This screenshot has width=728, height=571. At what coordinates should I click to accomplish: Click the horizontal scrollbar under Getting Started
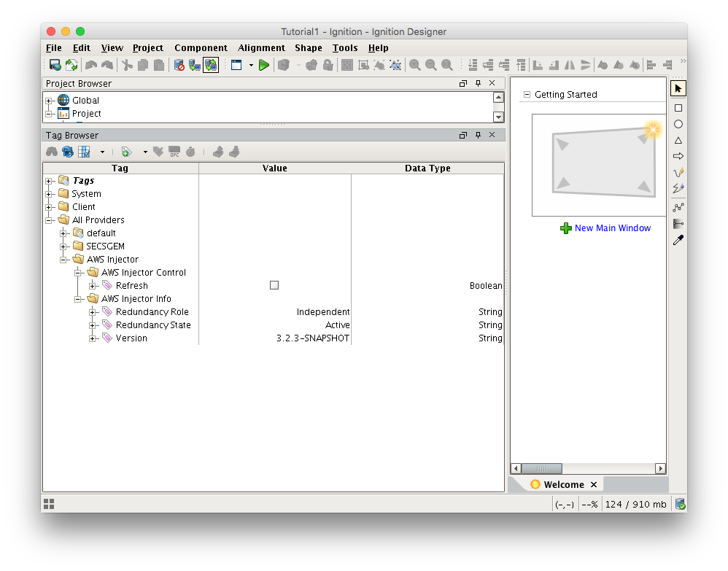click(541, 468)
